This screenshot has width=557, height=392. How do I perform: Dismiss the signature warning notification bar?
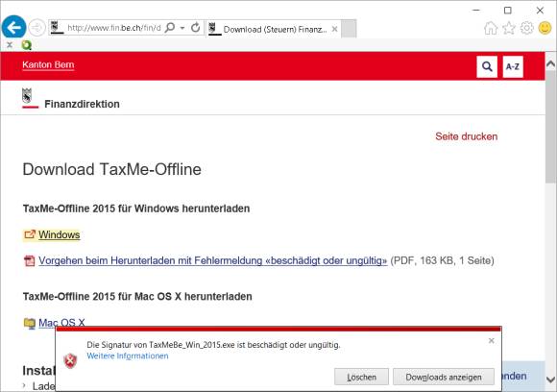(492, 341)
